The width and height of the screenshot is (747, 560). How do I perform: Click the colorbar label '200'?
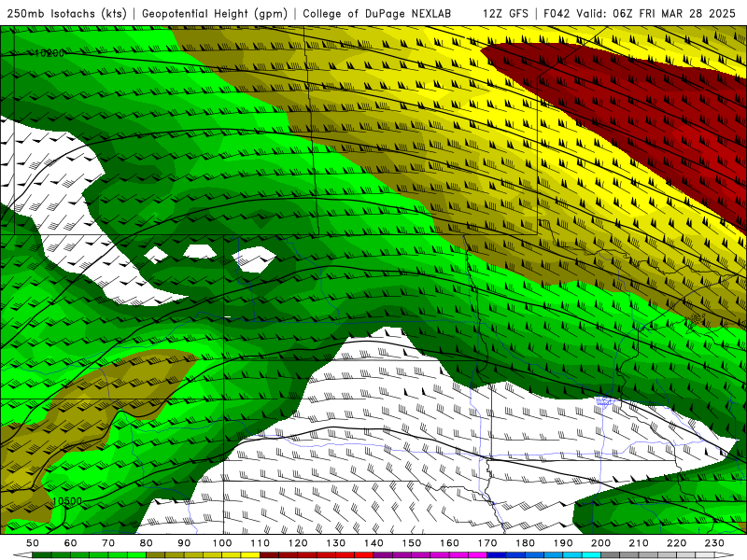tap(600, 543)
